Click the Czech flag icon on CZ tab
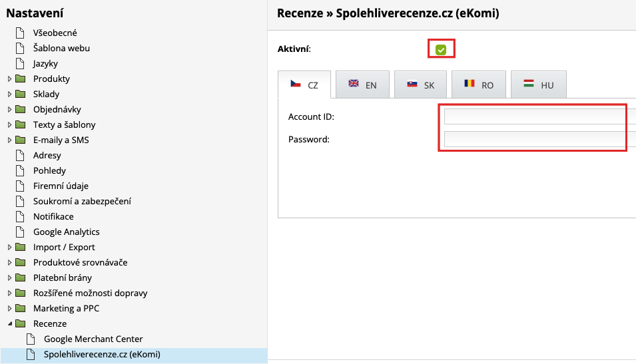Image resolution: width=636 pixels, height=364 pixels. (296, 84)
